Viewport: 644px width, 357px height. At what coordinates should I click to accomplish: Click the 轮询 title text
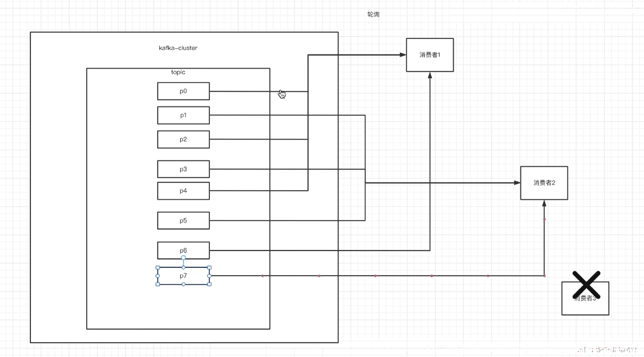[373, 15]
